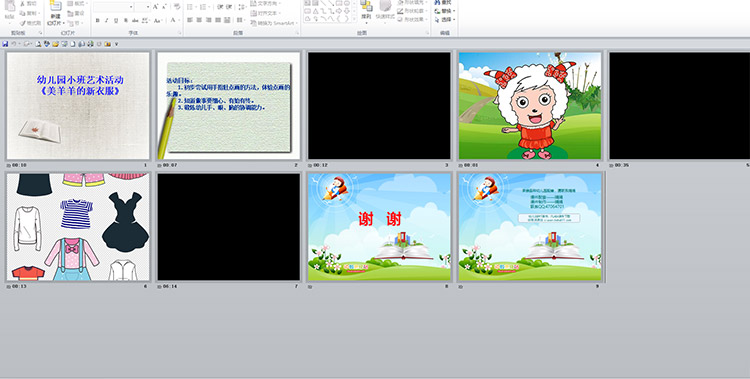Viewport: 750px width, 379px height.
Task: Open the font color arrow
Action: (x=178, y=20)
